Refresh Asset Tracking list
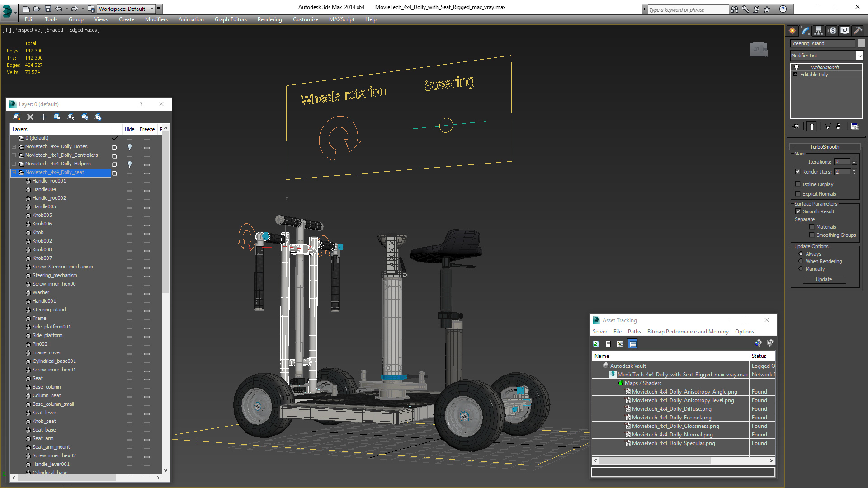868x488 pixels. coord(596,344)
